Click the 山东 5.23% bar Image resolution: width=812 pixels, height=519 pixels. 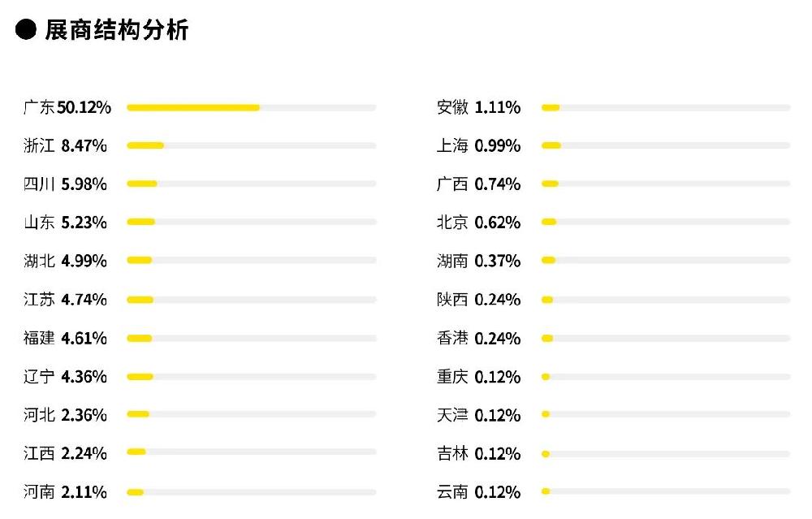coord(251,222)
